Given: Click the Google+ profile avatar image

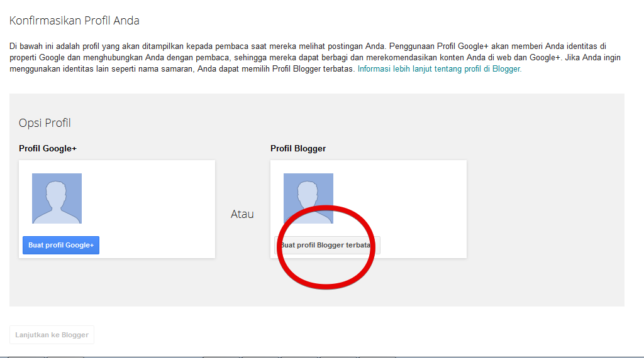Looking at the screenshot, I should pyautogui.click(x=57, y=198).
